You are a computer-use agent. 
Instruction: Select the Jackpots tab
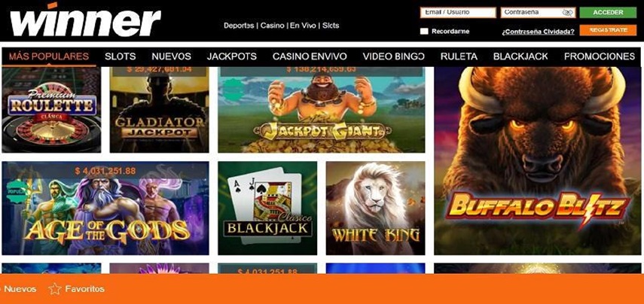[232, 56]
